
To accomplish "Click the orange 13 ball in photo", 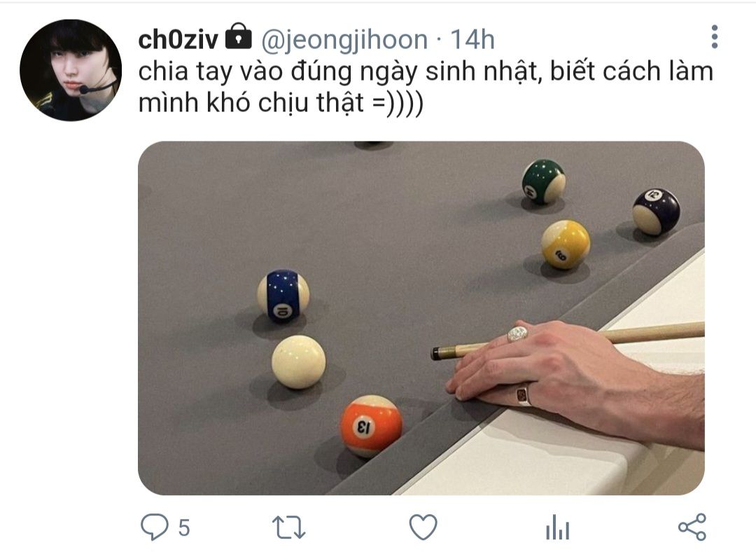I will pyautogui.click(x=371, y=427).
